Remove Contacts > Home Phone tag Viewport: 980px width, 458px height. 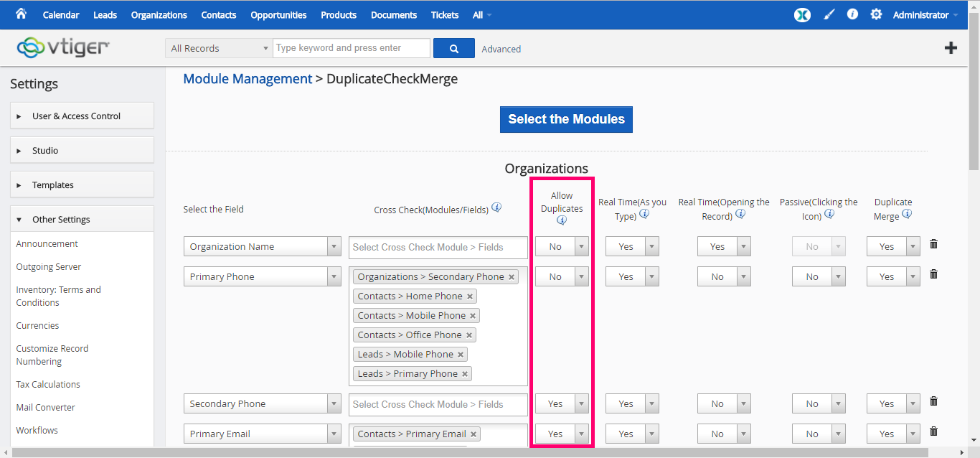point(470,296)
